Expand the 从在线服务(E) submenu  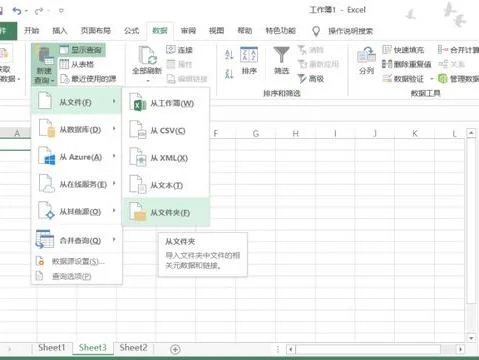(77, 184)
